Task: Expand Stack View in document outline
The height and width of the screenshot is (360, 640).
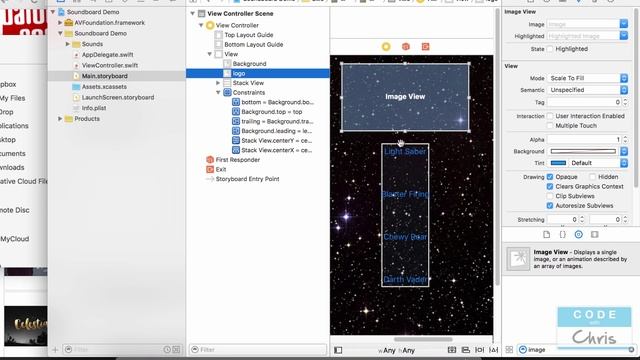Action: [218, 83]
